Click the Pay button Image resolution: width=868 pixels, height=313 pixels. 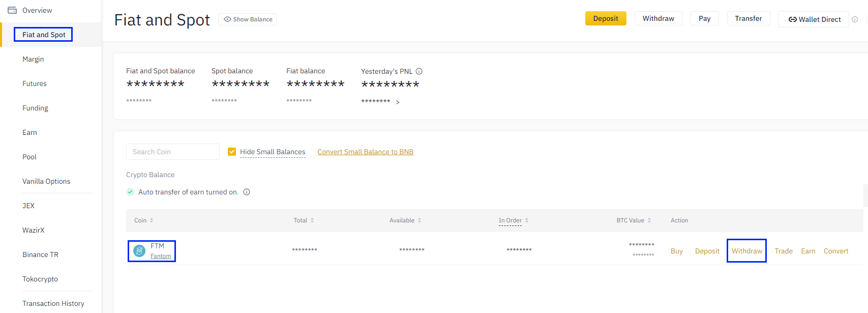(705, 18)
